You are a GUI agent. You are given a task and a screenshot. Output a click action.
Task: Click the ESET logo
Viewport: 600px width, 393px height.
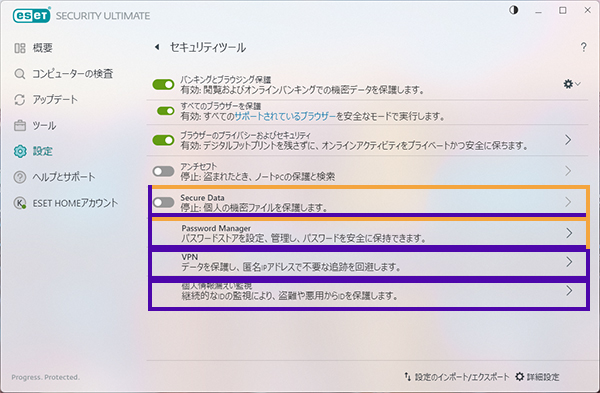pyautogui.click(x=31, y=16)
